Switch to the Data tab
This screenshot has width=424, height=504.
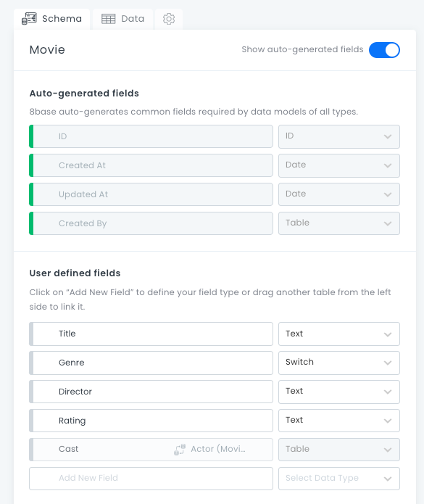pos(122,19)
